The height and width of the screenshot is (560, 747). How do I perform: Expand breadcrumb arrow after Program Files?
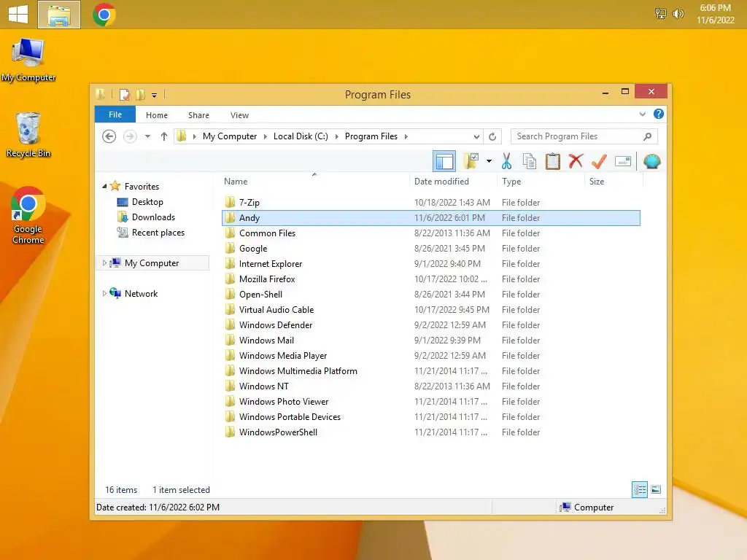click(406, 136)
